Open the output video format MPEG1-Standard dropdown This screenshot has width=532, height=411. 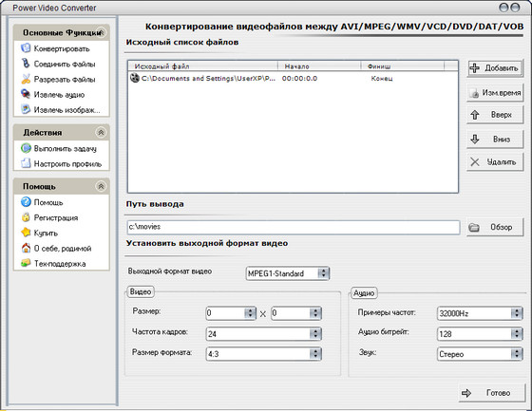point(288,273)
